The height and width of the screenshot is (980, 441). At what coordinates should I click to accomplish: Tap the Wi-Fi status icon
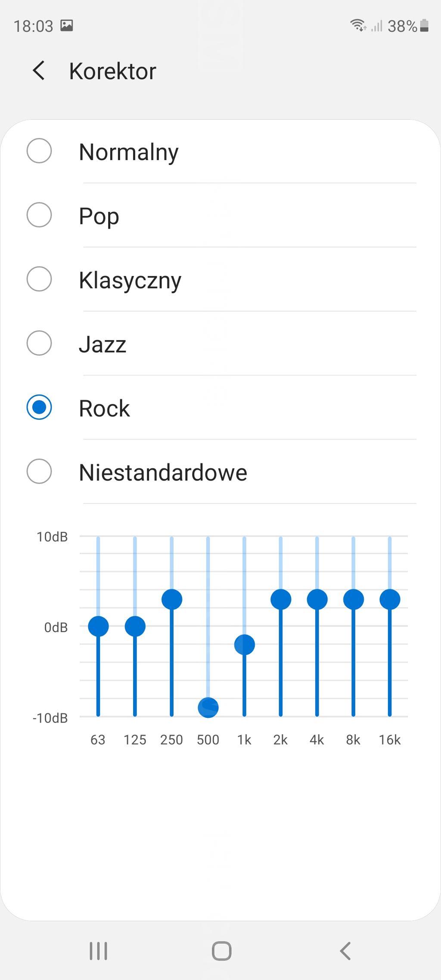pyautogui.click(x=358, y=26)
